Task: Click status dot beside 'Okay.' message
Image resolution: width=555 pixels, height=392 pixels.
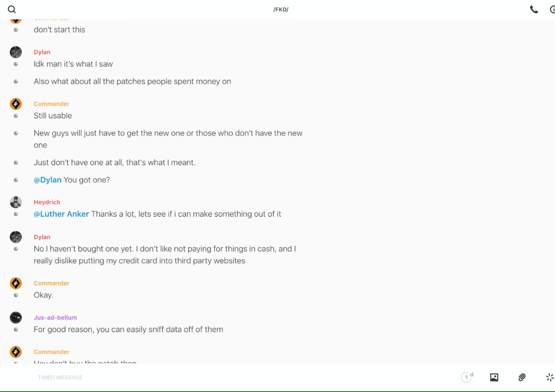Action: pyautogui.click(x=16, y=295)
